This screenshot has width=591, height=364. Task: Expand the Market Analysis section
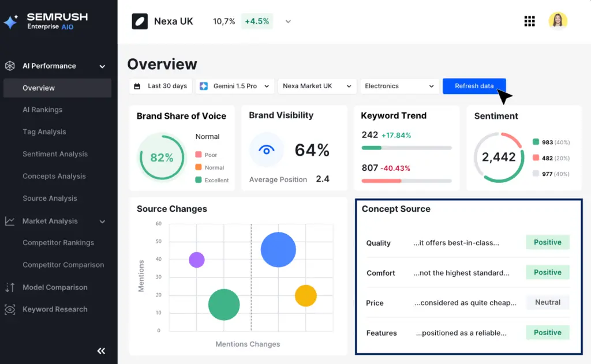(x=102, y=221)
